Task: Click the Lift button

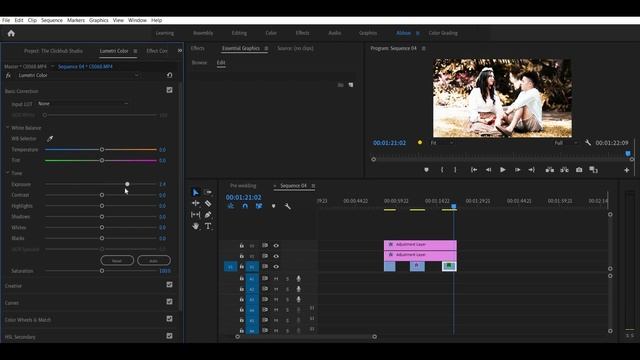Action: (550, 170)
